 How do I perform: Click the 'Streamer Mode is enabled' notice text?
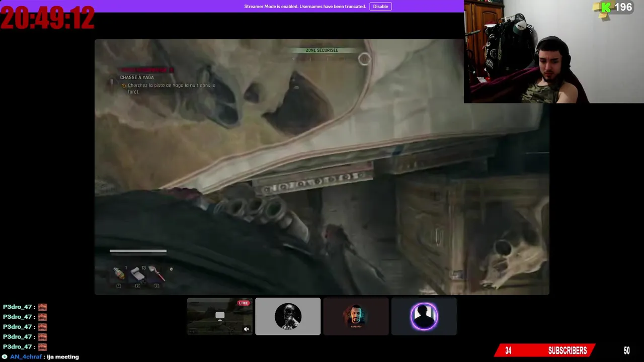coord(305,7)
